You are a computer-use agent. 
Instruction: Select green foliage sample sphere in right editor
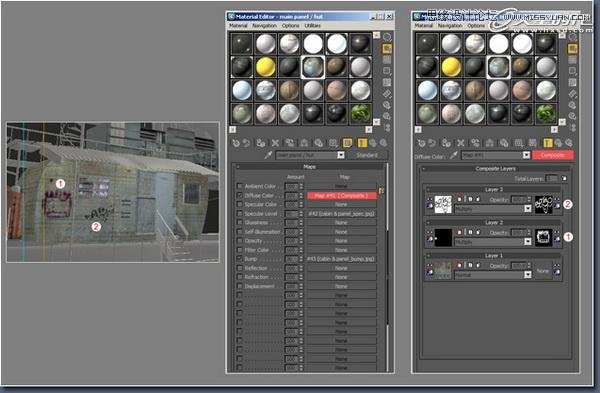(x=546, y=114)
